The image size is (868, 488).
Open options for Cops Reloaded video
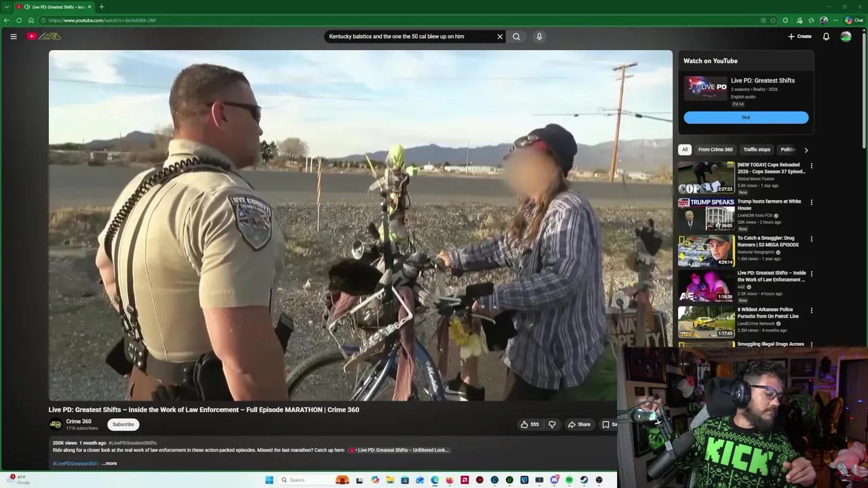click(811, 165)
